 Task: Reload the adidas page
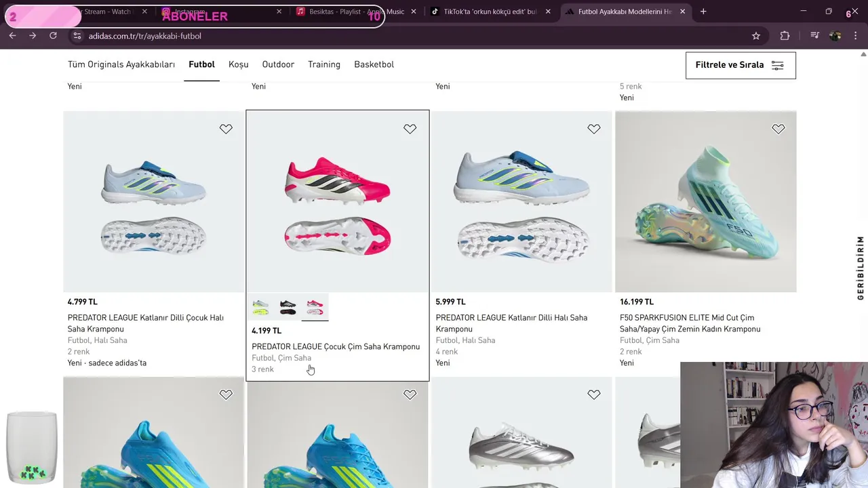click(x=53, y=35)
